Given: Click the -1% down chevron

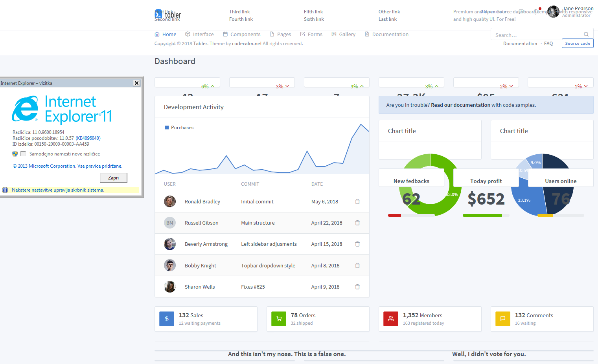Looking at the screenshot, I should [x=586, y=86].
